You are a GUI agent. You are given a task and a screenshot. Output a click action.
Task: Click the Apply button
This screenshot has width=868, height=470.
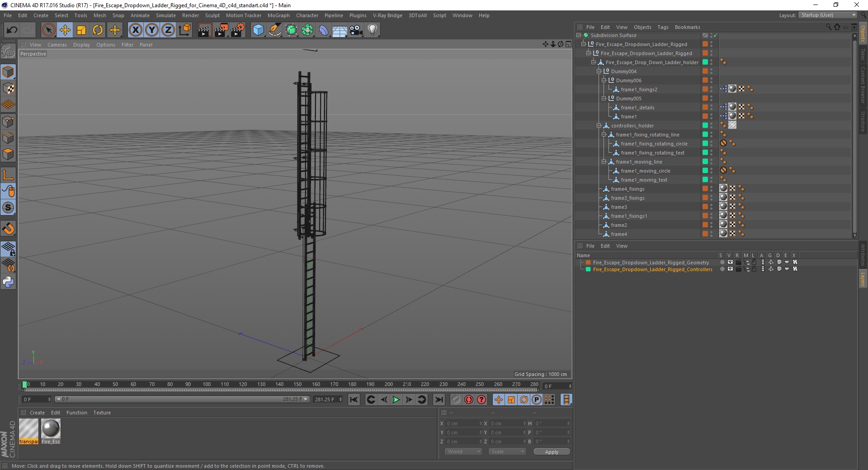tap(551, 452)
